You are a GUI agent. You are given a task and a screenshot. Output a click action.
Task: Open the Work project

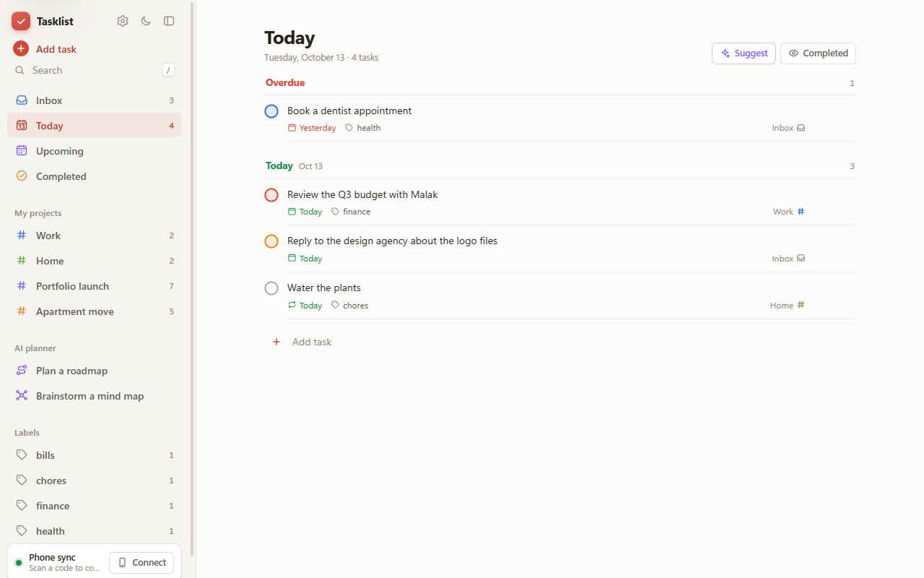94,236
